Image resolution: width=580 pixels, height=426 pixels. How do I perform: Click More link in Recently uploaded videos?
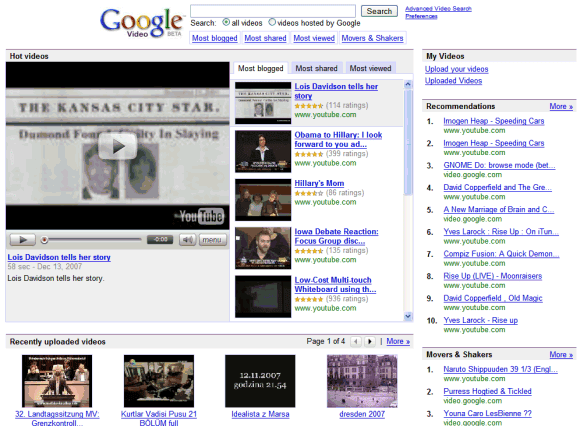[x=398, y=341]
